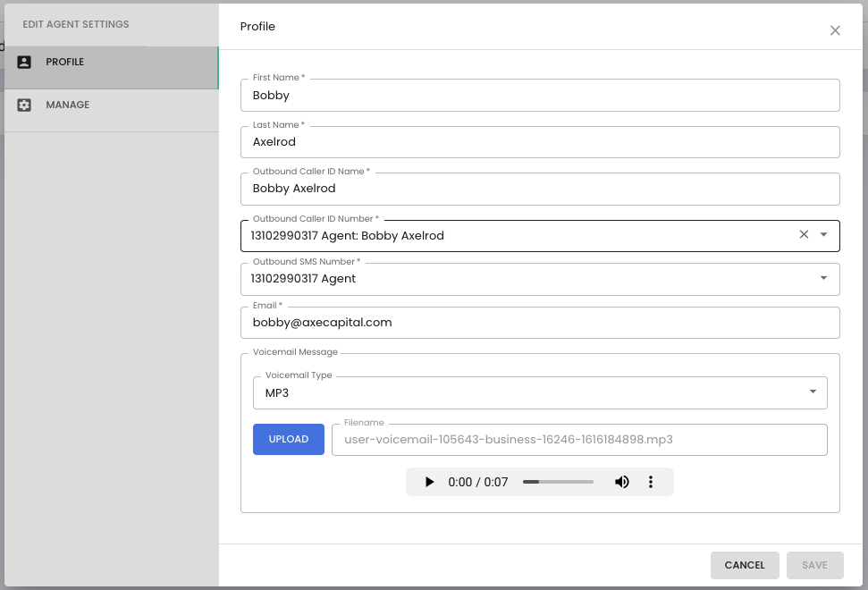The width and height of the screenshot is (868, 590).
Task: Click the audio playback progress slider
Action: [x=558, y=482]
